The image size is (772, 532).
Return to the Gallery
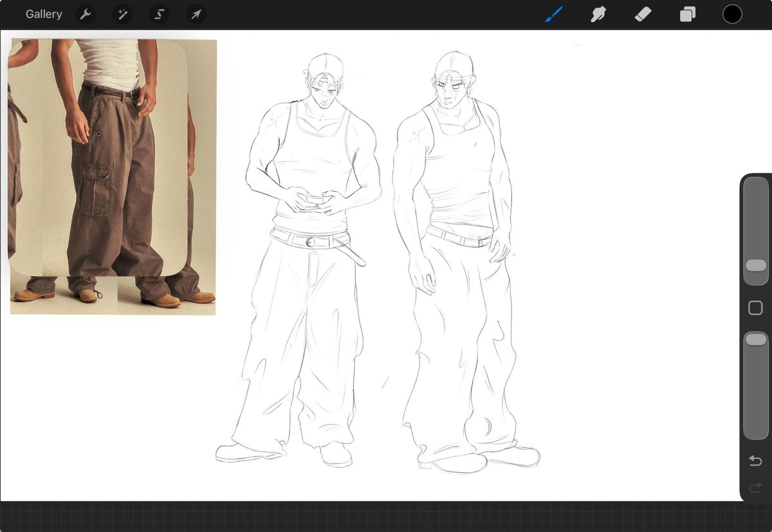coord(44,14)
